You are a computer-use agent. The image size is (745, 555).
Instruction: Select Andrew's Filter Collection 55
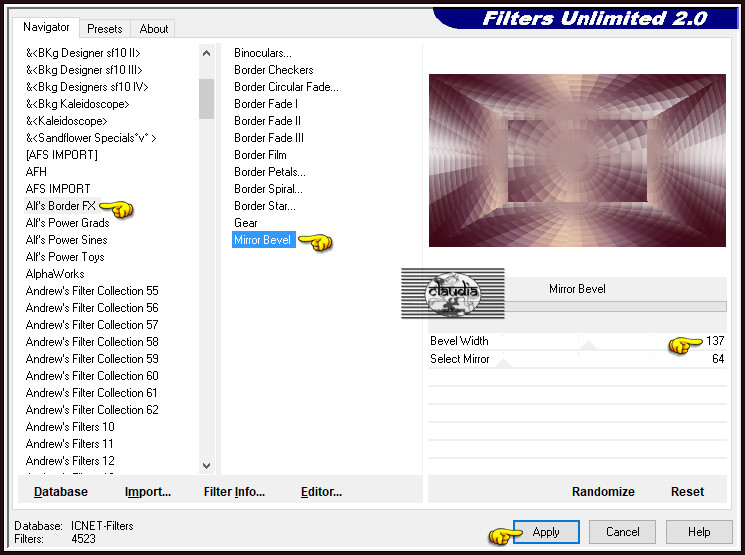pyautogui.click(x=92, y=291)
